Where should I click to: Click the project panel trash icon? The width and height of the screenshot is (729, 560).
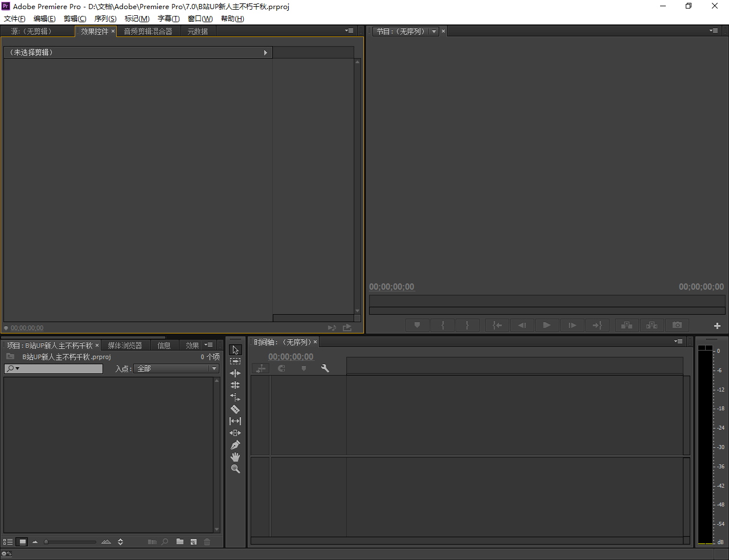[207, 542]
